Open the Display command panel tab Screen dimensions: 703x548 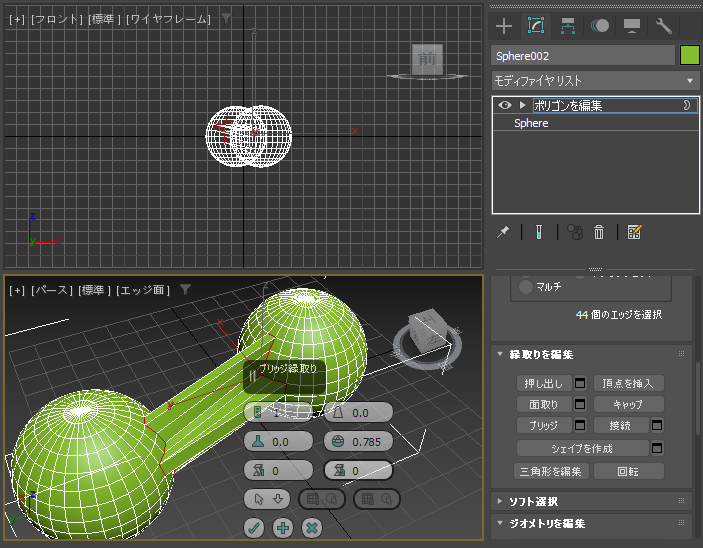632,26
